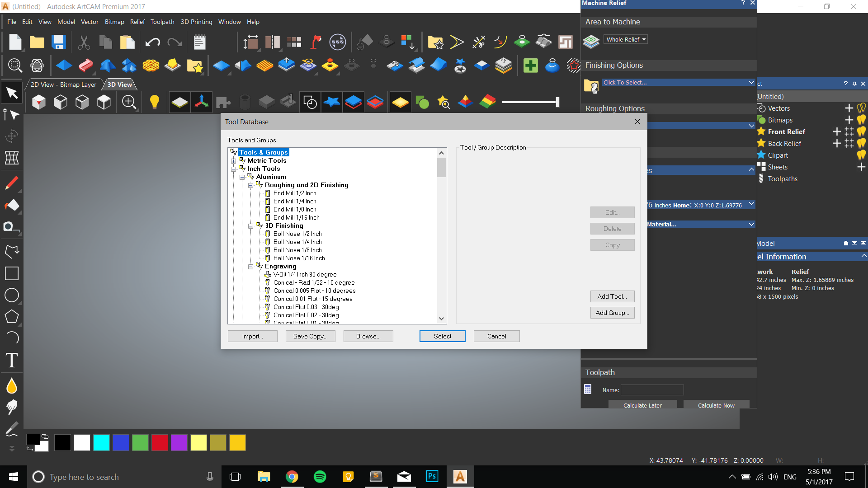Toggle the axes origin display in 3D toolbar

(202, 102)
